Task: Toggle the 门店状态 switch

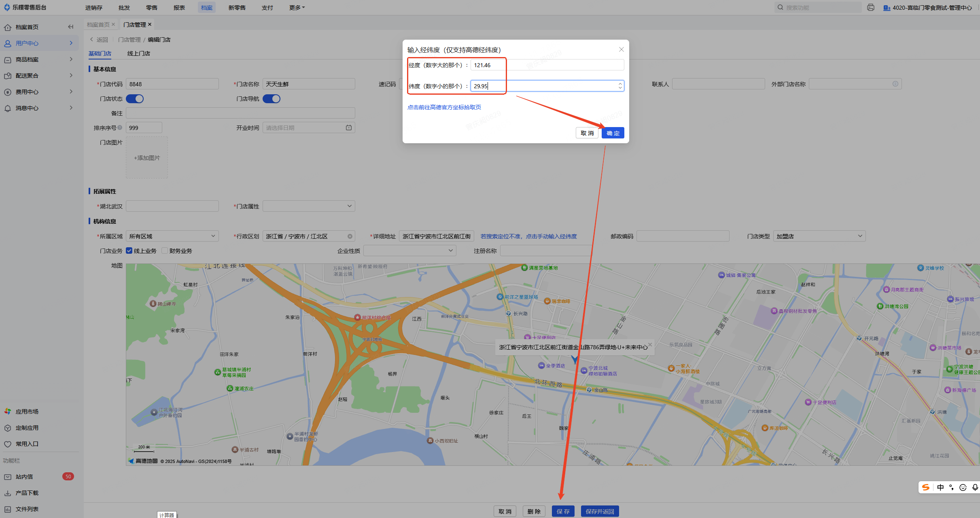Action: point(135,99)
